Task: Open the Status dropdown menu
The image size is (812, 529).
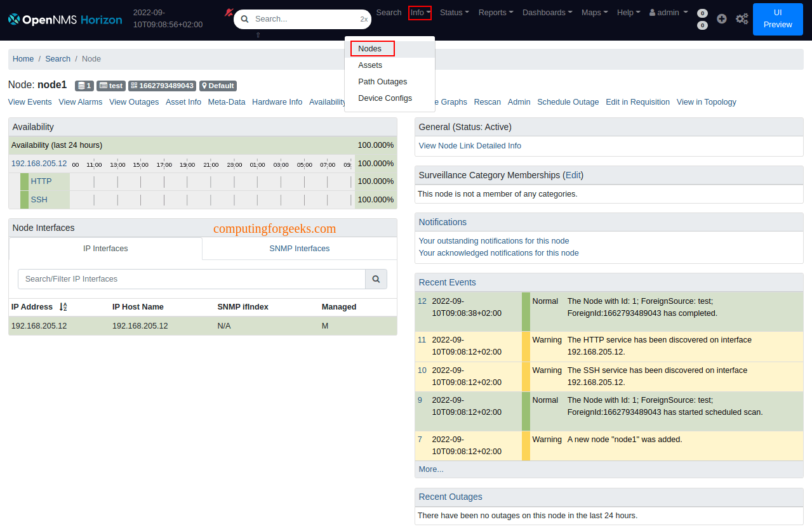Action: [x=454, y=13]
